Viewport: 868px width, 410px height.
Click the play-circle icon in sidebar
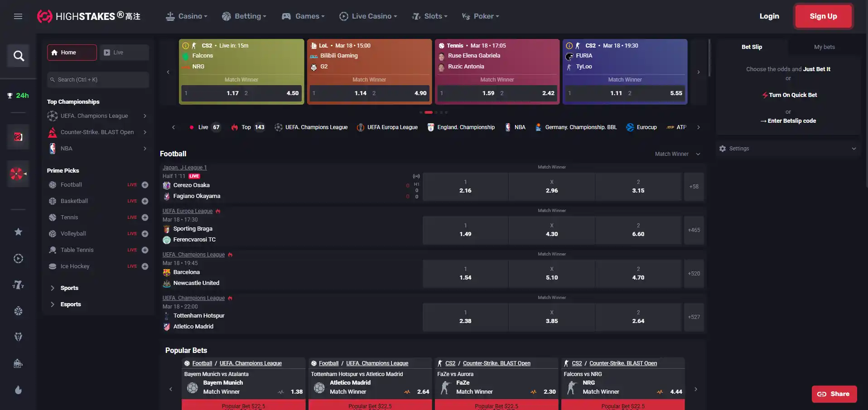pyautogui.click(x=18, y=259)
